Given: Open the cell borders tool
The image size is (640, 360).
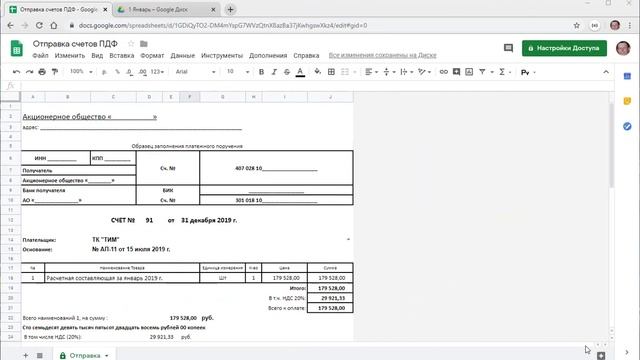Looking at the screenshot, I should 331,72.
